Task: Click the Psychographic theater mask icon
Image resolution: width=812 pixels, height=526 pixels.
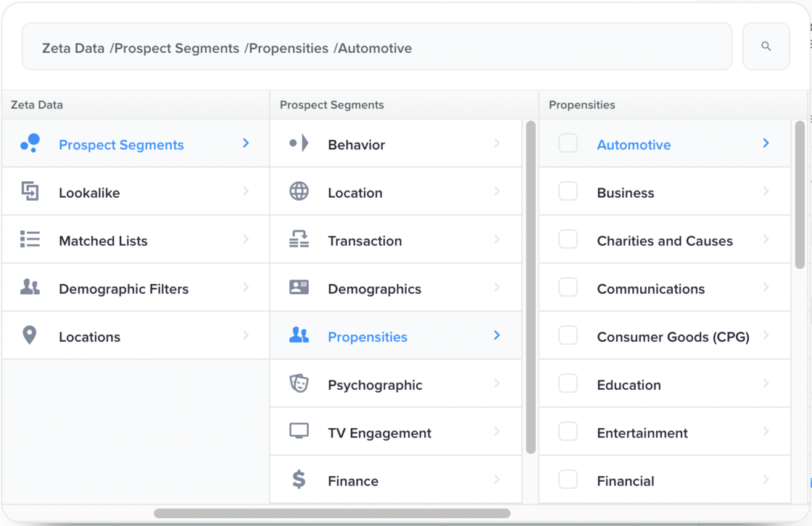Action: click(x=299, y=383)
